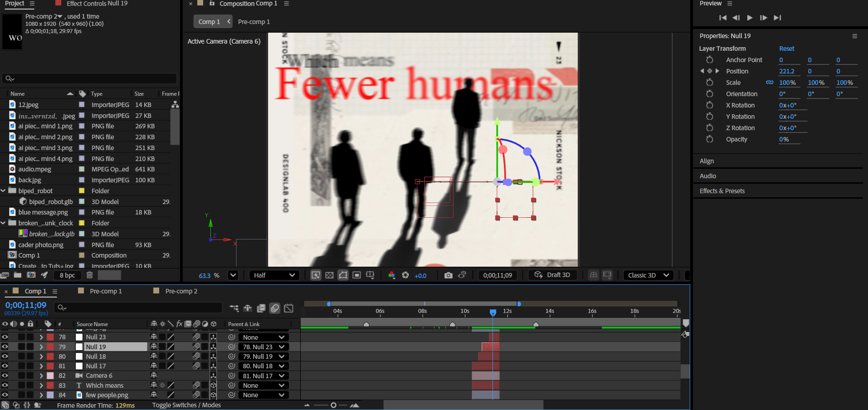This screenshot has width=868, height=410.
Task: Expand the Null 23 layer properties
Action: pos(41,337)
